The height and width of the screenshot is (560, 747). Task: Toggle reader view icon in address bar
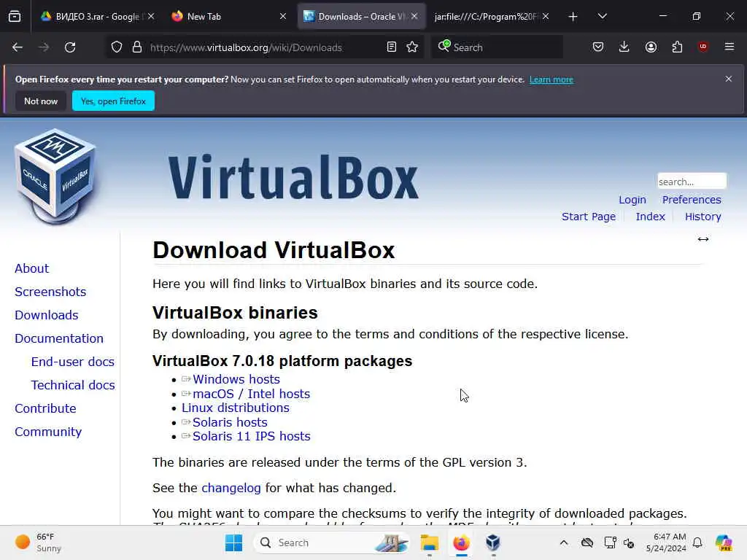click(392, 47)
